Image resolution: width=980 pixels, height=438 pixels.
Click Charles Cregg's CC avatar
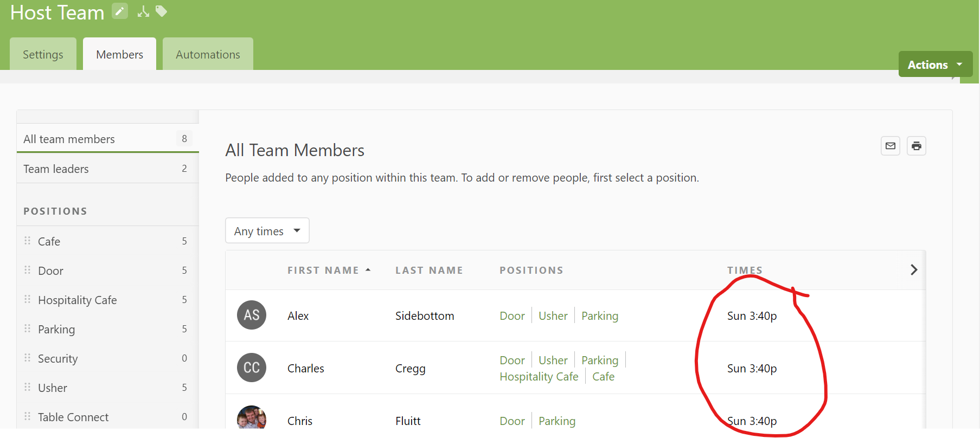pyautogui.click(x=252, y=368)
